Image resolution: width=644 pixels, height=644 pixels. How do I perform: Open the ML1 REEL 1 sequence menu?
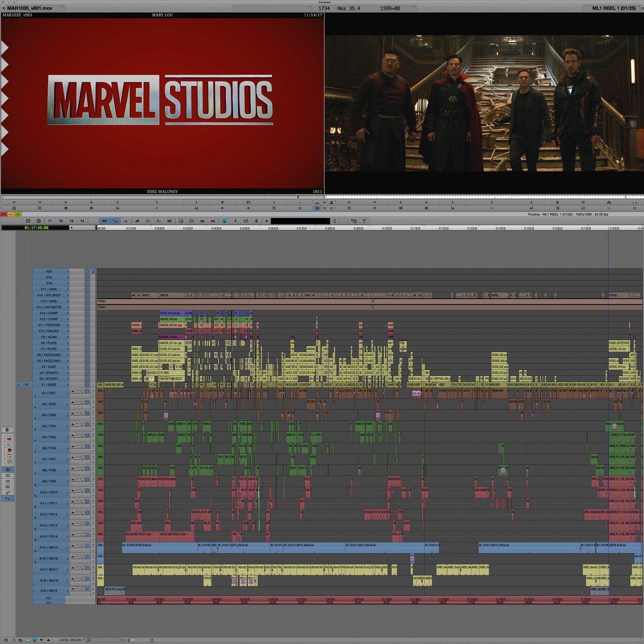pyautogui.click(x=613, y=8)
